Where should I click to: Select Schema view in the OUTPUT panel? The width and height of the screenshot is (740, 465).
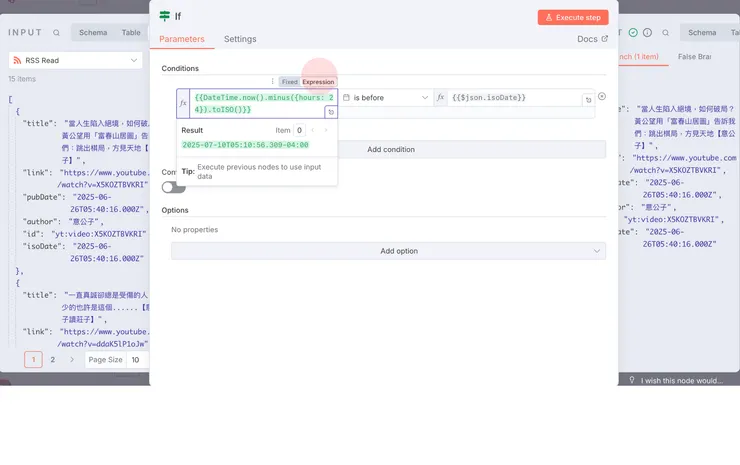702,33
